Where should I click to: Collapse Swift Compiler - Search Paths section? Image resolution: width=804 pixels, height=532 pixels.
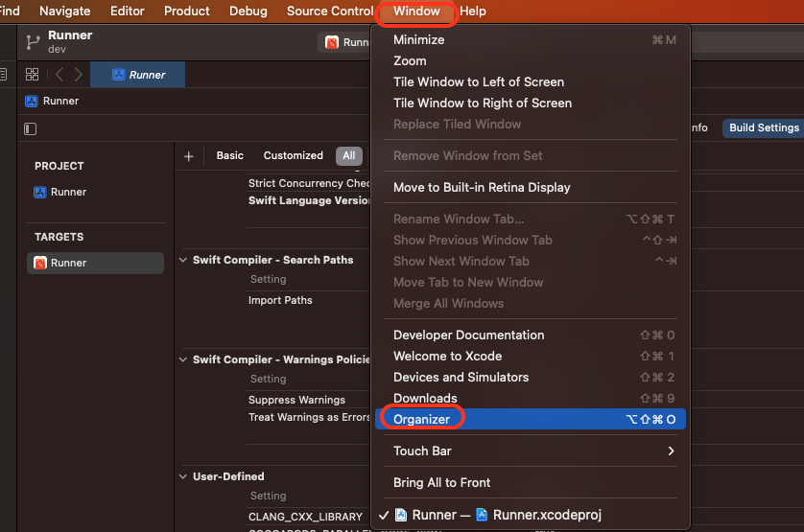pyautogui.click(x=183, y=260)
